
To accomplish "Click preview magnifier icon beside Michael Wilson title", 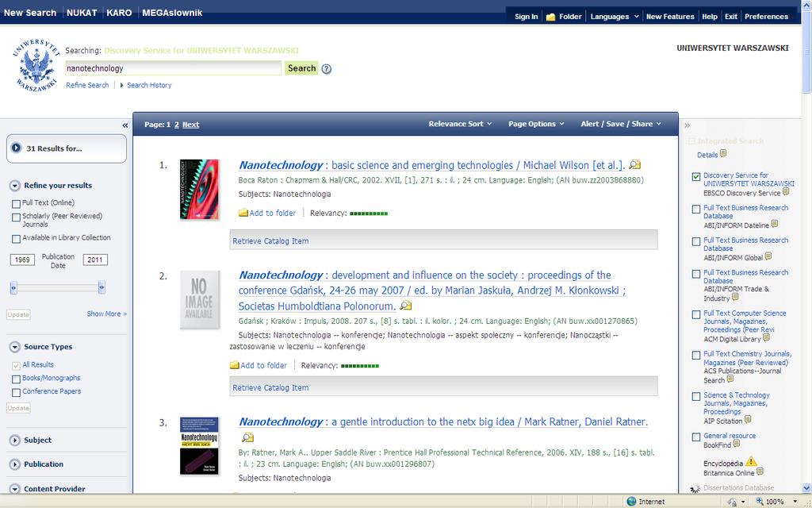I will [x=635, y=165].
